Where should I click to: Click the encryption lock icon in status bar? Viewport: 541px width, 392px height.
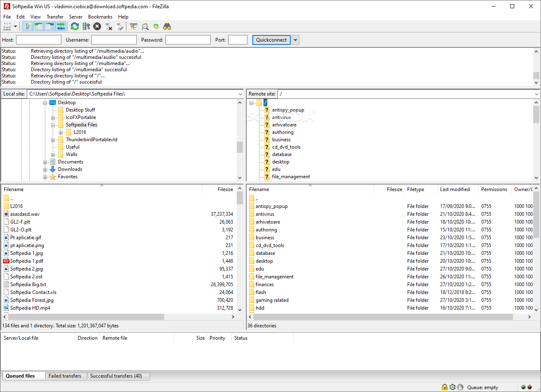click(x=445, y=387)
